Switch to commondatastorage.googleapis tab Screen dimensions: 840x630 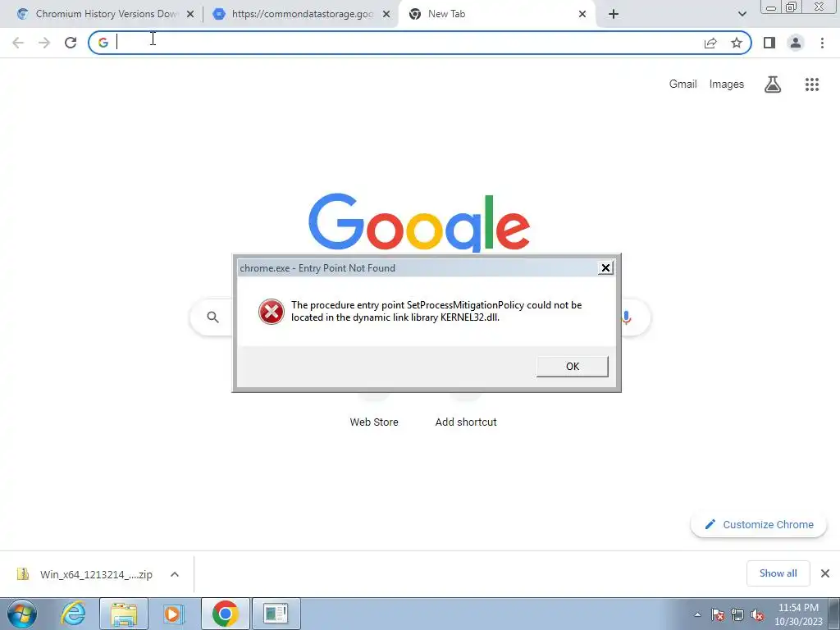coord(301,14)
